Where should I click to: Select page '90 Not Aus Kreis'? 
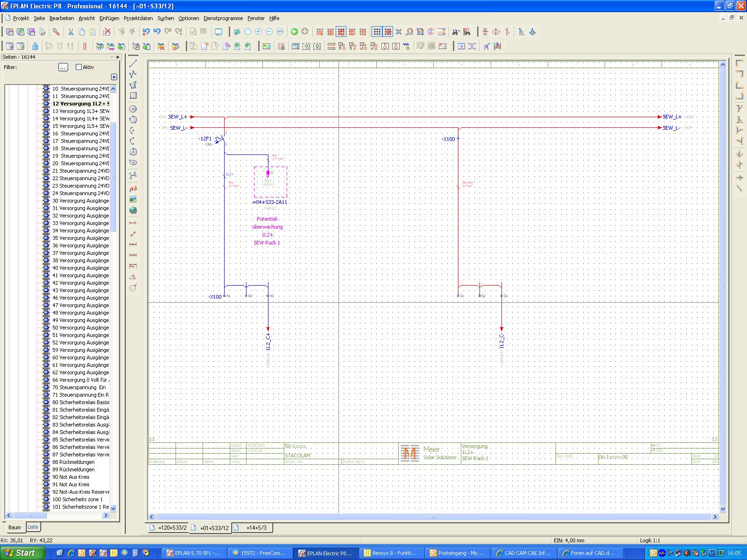point(70,477)
